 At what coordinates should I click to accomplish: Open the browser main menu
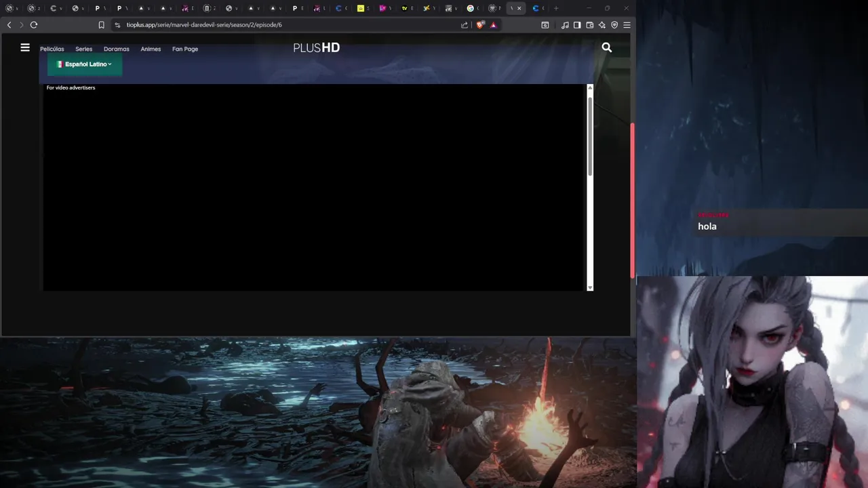coord(627,25)
